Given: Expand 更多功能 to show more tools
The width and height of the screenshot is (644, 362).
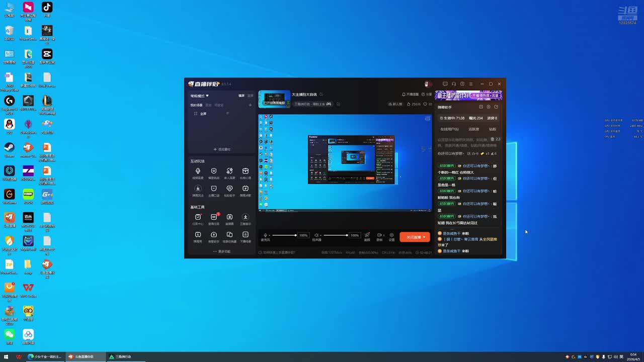Looking at the screenshot, I should pyautogui.click(x=222, y=251).
